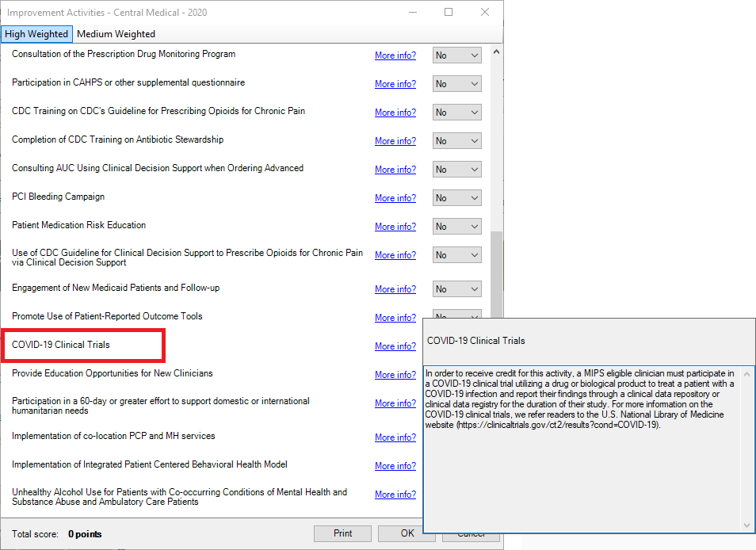Click More info for Provide Education Opportunities
Viewport: 756px width, 550px height.
[395, 375]
